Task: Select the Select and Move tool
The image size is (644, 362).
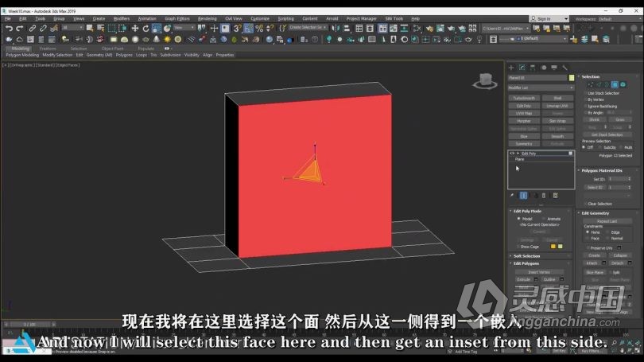Action: [x=134, y=29]
